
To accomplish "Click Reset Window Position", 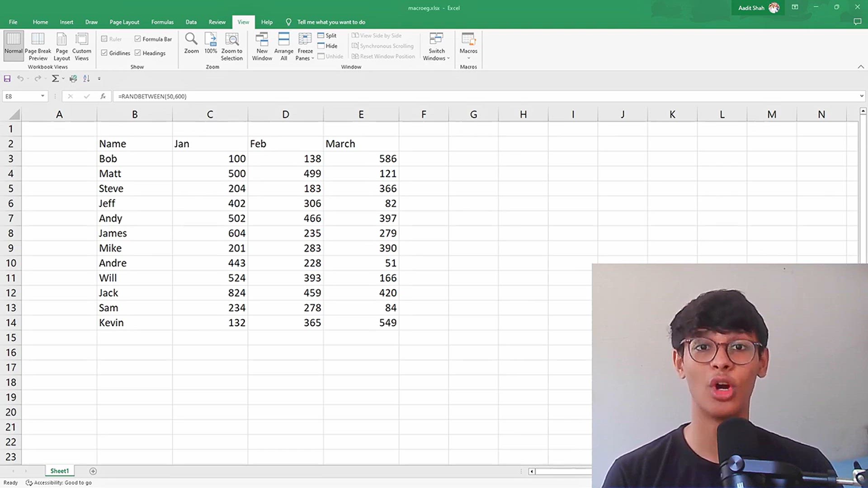I will pyautogui.click(x=383, y=56).
